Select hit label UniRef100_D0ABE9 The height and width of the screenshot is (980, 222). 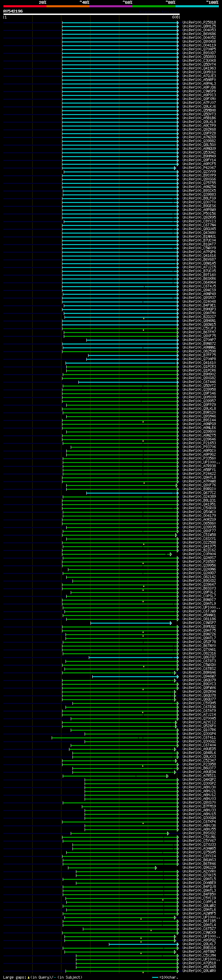(x=199, y=883)
